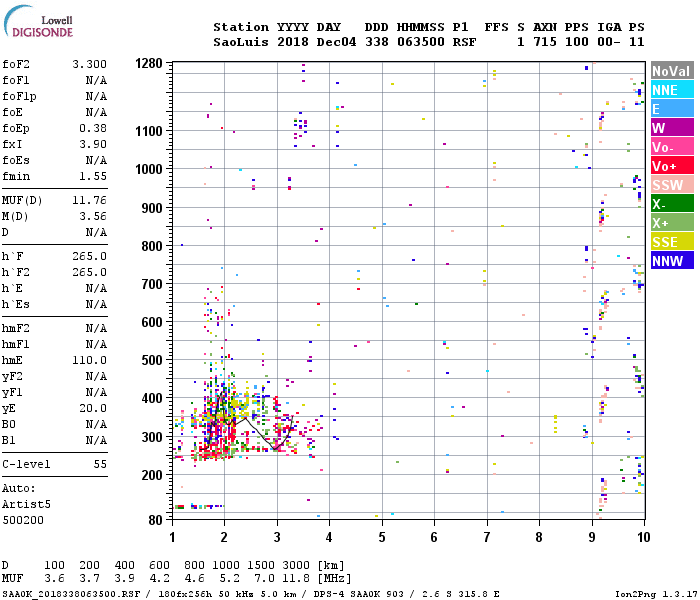Click the Ion2Png 1.3.17 version text
The image size is (700, 600).
click(654, 594)
